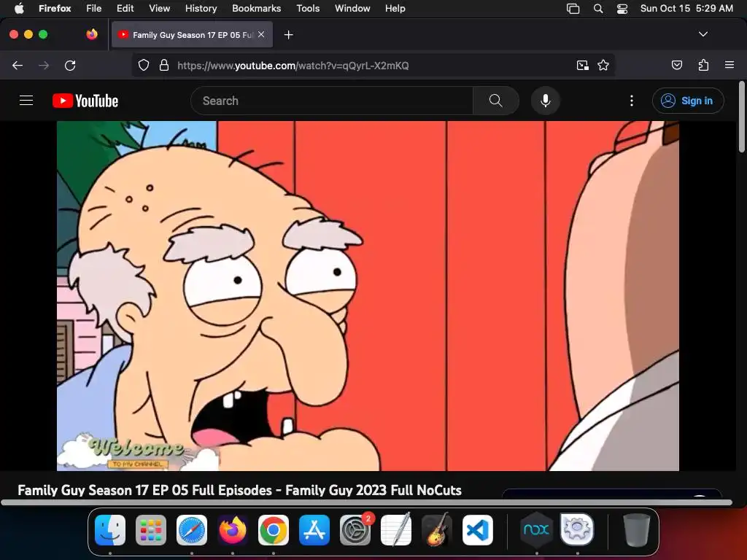Launch Safari from the dock
The height and width of the screenshot is (560, 747).
coord(192,530)
